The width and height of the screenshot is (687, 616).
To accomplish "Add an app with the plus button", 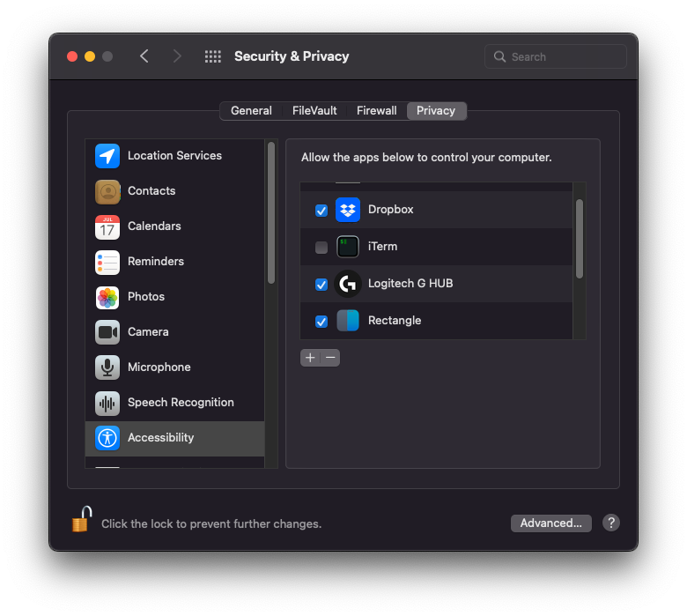I will click(x=310, y=358).
